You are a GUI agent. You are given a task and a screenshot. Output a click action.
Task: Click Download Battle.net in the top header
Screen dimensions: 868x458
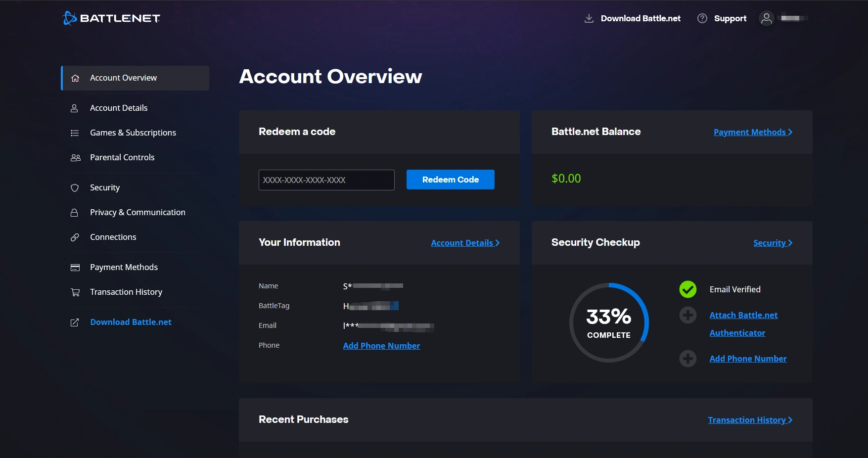coord(640,18)
